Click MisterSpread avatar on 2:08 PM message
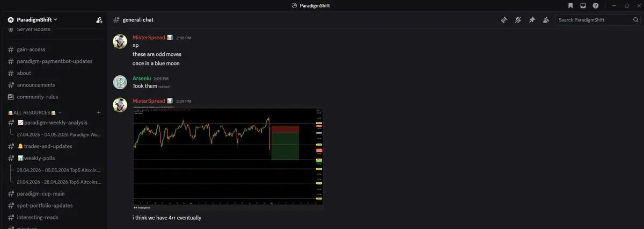 (x=120, y=41)
